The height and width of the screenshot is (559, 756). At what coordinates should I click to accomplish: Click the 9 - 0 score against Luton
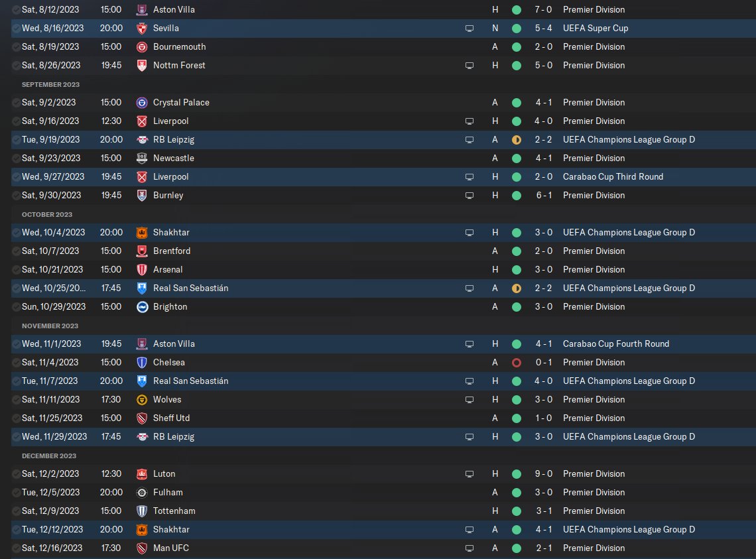click(x=543, y=474)
